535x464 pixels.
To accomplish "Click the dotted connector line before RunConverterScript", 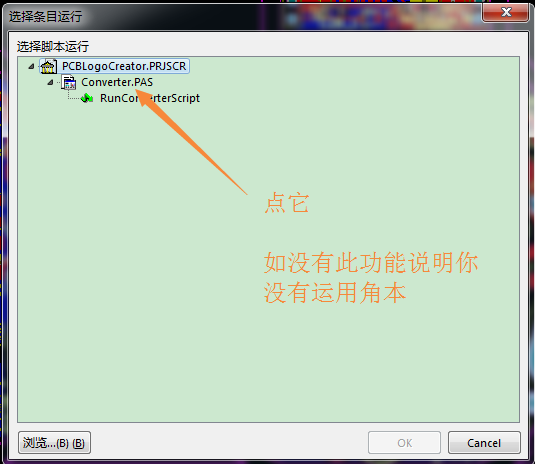I will [74, 97].
